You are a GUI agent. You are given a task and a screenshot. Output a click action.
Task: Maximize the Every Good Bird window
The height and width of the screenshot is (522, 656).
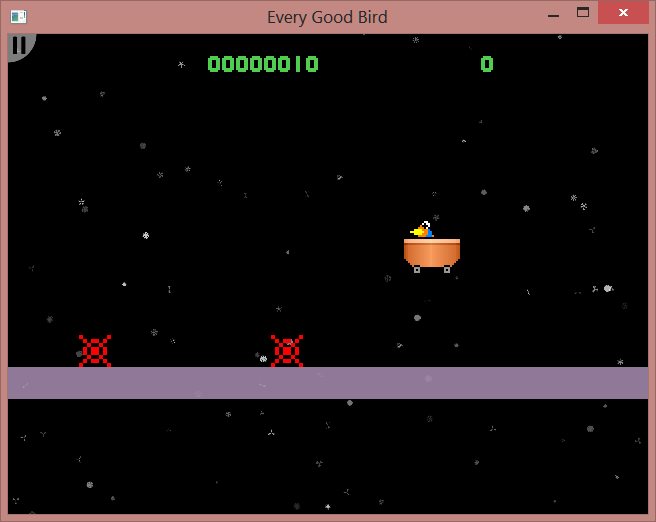(583, 13)
